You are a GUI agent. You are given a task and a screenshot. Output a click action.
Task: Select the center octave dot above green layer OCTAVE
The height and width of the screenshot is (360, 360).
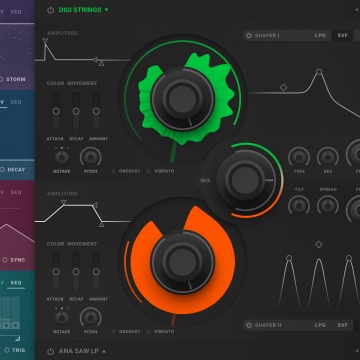click(x=62, y=148)
